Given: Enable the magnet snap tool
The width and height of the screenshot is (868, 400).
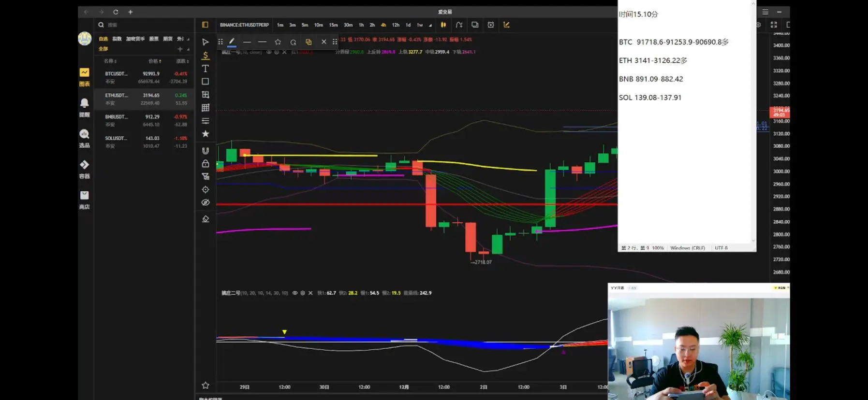Looking at the screenshot, I should coord(205,151).
